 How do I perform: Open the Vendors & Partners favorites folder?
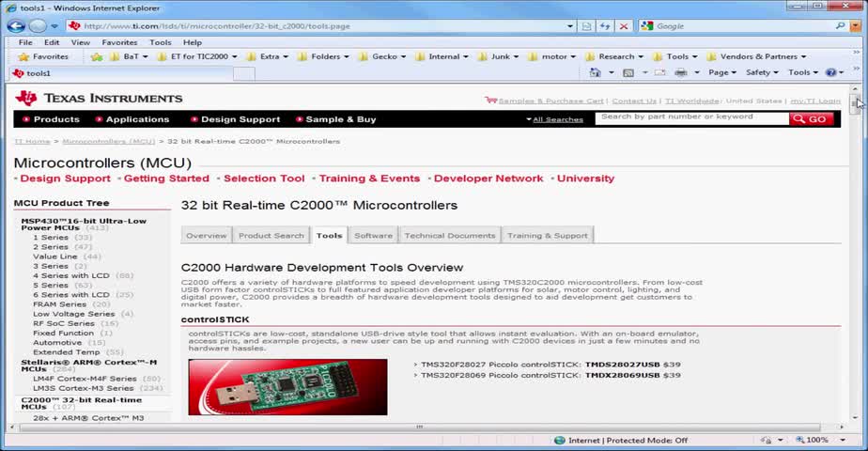[756, 56]
